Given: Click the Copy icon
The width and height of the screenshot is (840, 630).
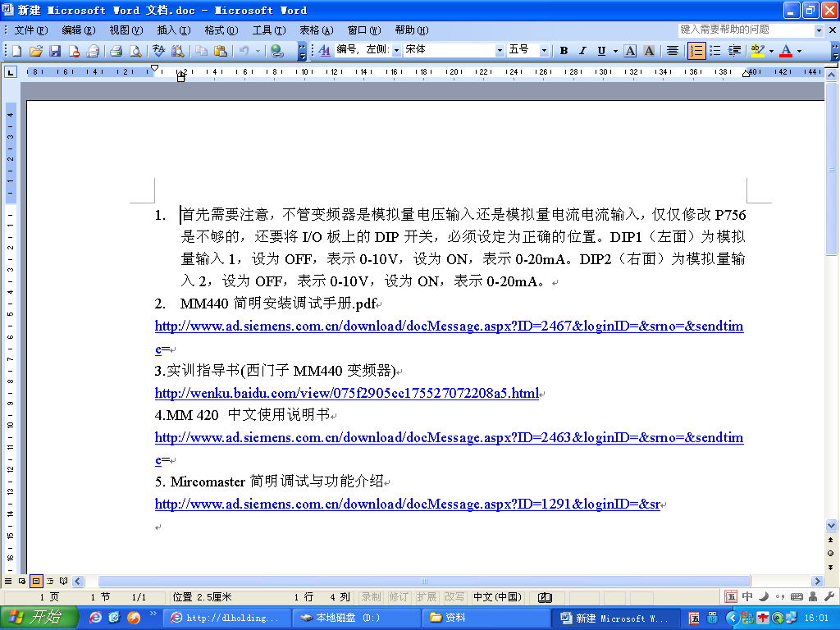Looking at the screenshot, I should (x=201, y=51).
